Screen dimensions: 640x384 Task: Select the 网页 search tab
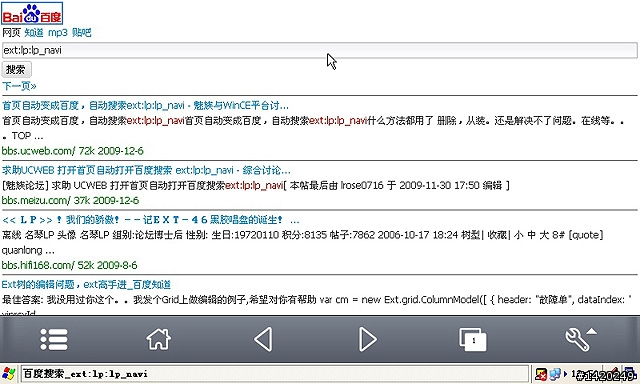click(x=11, y=33)
